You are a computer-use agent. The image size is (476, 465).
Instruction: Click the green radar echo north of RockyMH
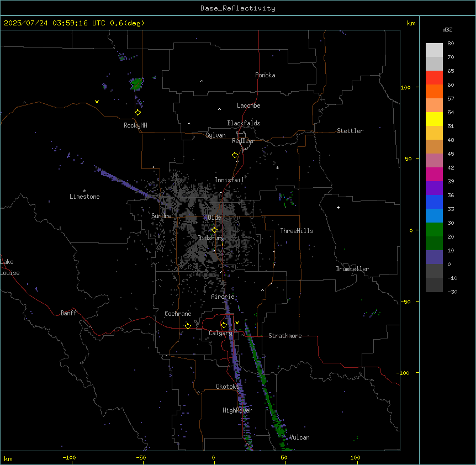pos(136,83)
